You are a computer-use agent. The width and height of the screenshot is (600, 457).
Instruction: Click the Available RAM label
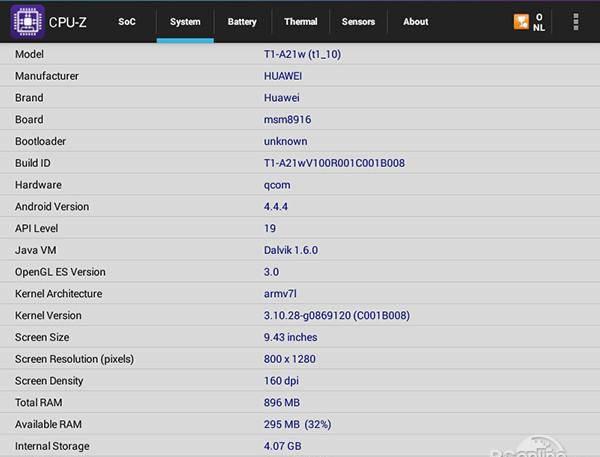tap(48, 425)
